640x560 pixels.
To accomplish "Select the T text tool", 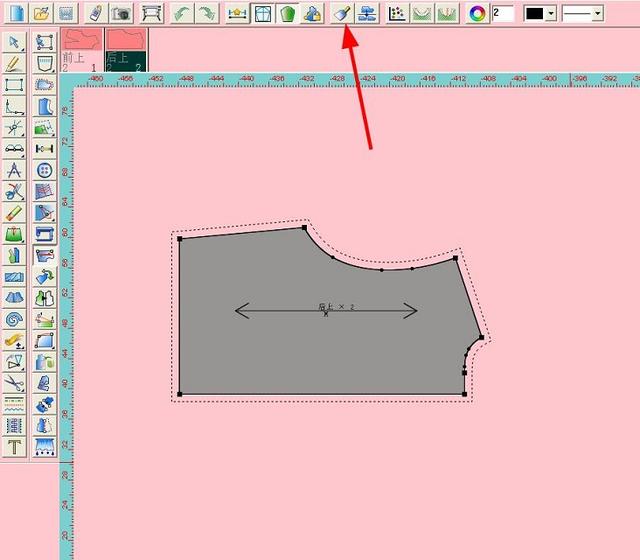I will 14,447.
